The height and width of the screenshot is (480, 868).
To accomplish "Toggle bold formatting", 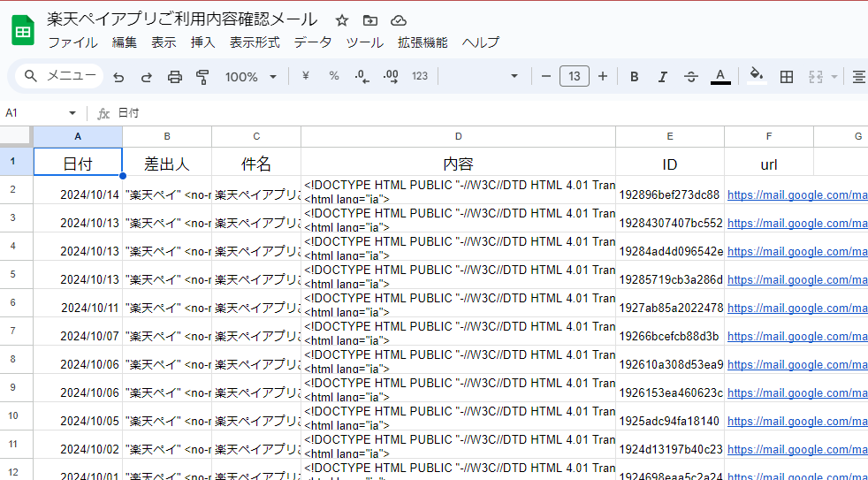I will tap(635, 76).
